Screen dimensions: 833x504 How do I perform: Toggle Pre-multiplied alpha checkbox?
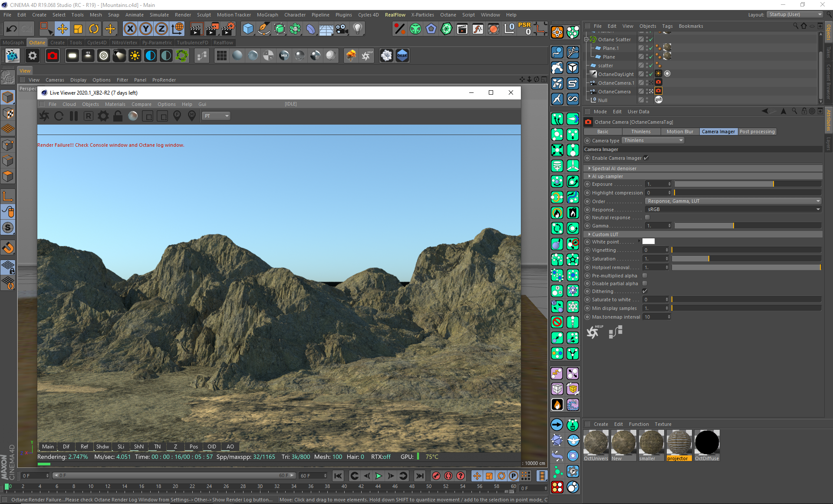pos(645,276)
